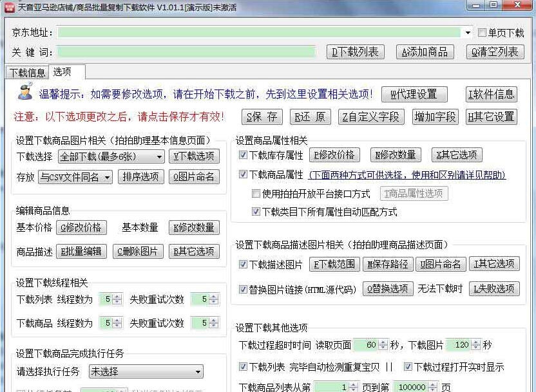Screen dimensions: 536x392
Task: Click F下载范围 button
Action: (334, 265)
